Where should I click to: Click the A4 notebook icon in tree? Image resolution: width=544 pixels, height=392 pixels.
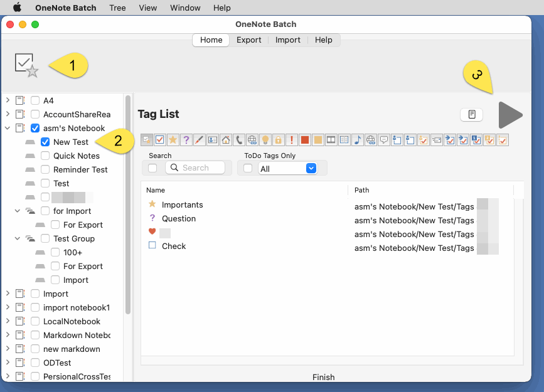click(x=20, y=100)
